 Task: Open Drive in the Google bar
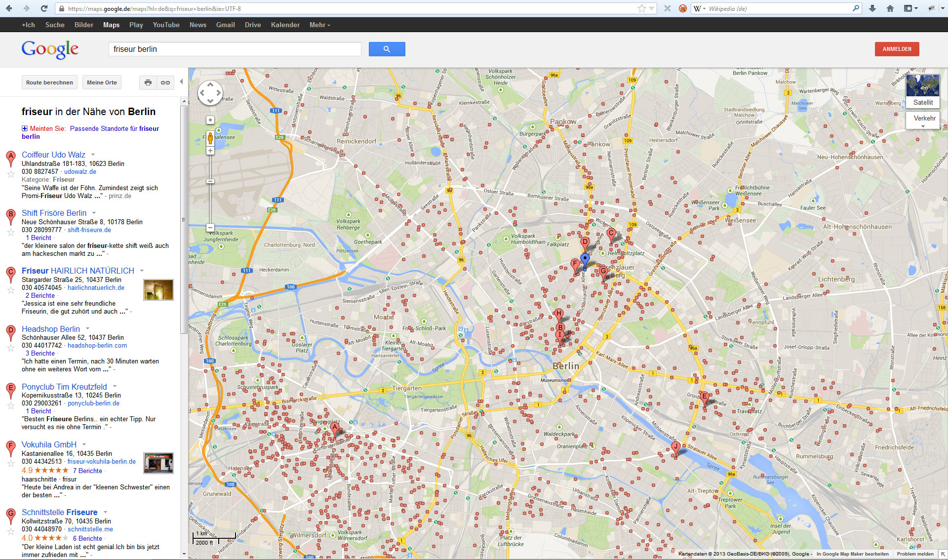(253, 25)
